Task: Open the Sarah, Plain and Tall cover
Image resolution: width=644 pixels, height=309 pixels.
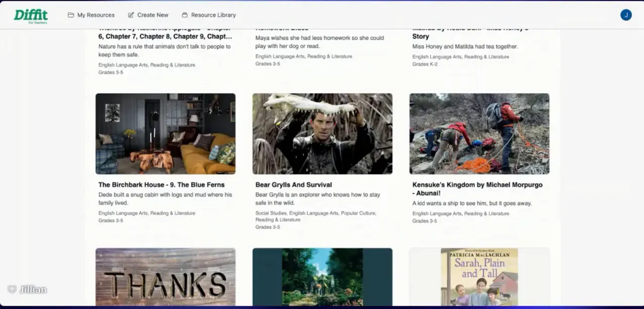Action: pyautogui.click(x=479, y=277)
